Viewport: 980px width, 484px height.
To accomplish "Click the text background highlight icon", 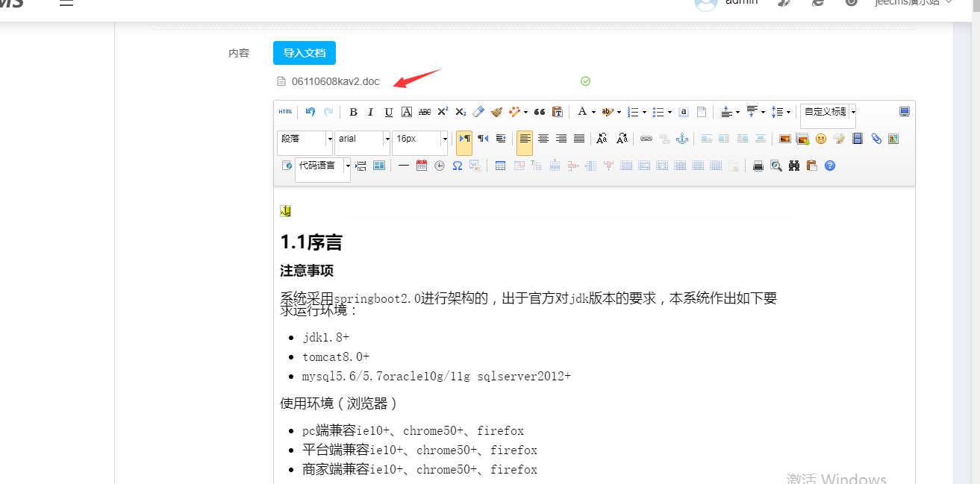I will 608,112.
